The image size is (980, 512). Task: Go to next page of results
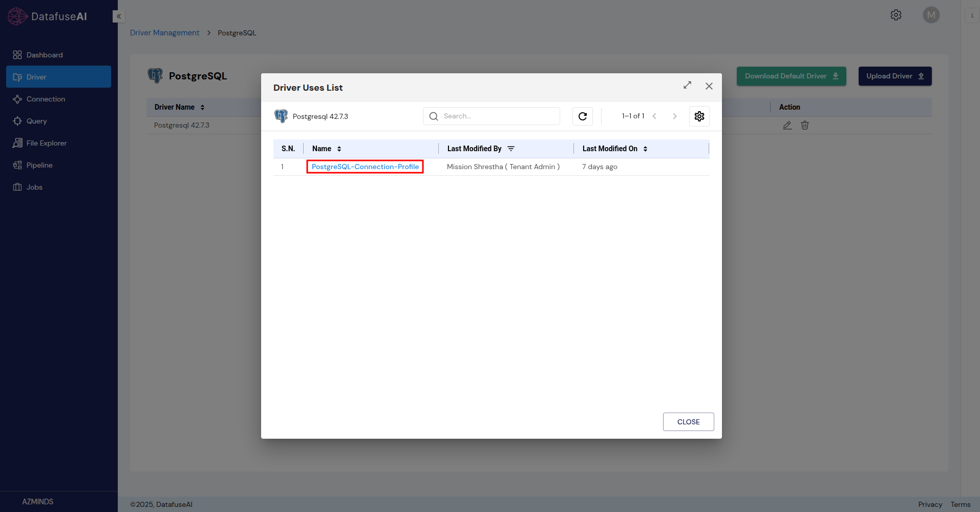674,116
